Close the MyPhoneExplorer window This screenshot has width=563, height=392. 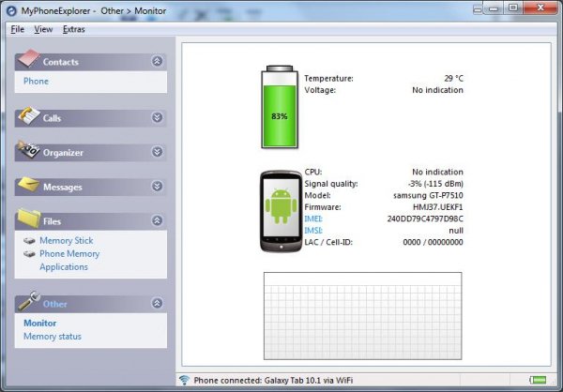(540, 8)
